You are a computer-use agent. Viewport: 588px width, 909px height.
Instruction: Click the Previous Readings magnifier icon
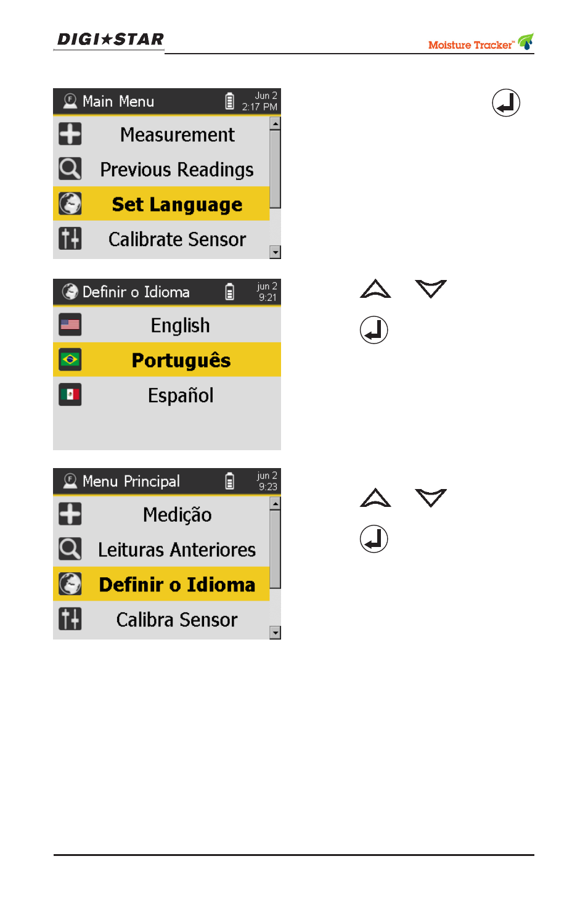pos(70,168)
